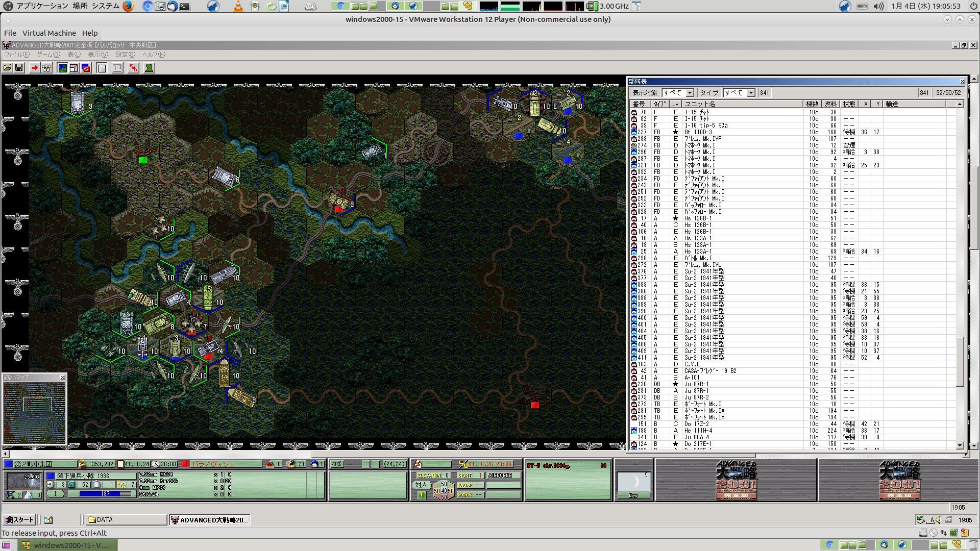Click the open file folder toolbar icon

pyautogui.click(x=8, y=68)
